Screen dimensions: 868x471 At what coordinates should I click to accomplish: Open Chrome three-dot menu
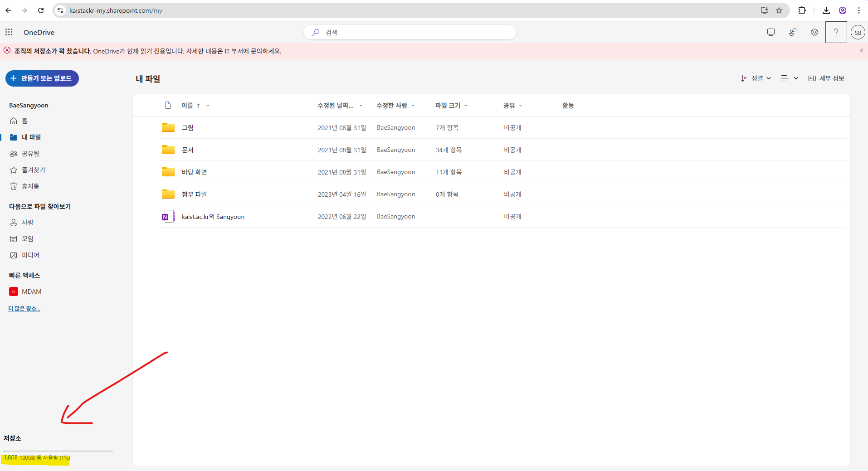pos(859,10)
